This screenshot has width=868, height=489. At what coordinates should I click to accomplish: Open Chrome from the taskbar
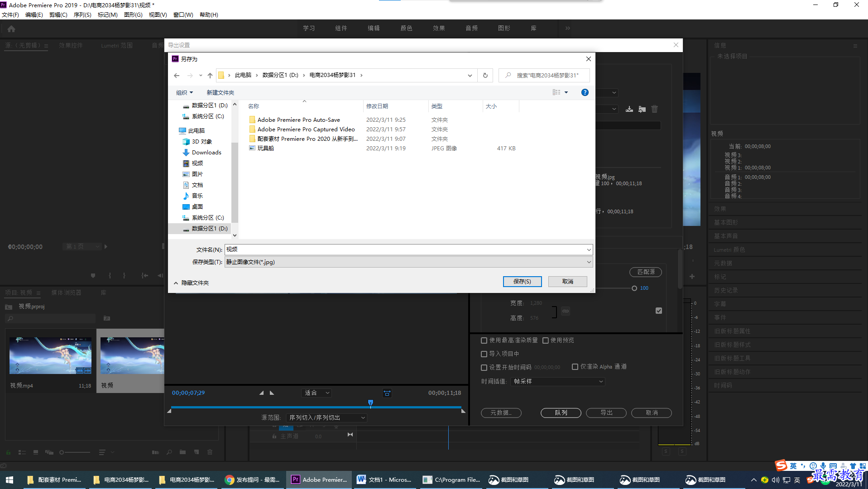(x=253, y=480)
